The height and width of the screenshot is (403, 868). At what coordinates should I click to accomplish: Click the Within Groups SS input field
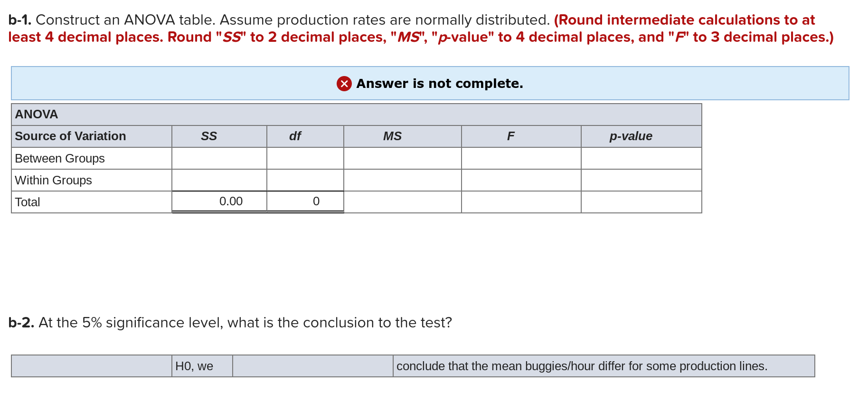tap(219, 180)
